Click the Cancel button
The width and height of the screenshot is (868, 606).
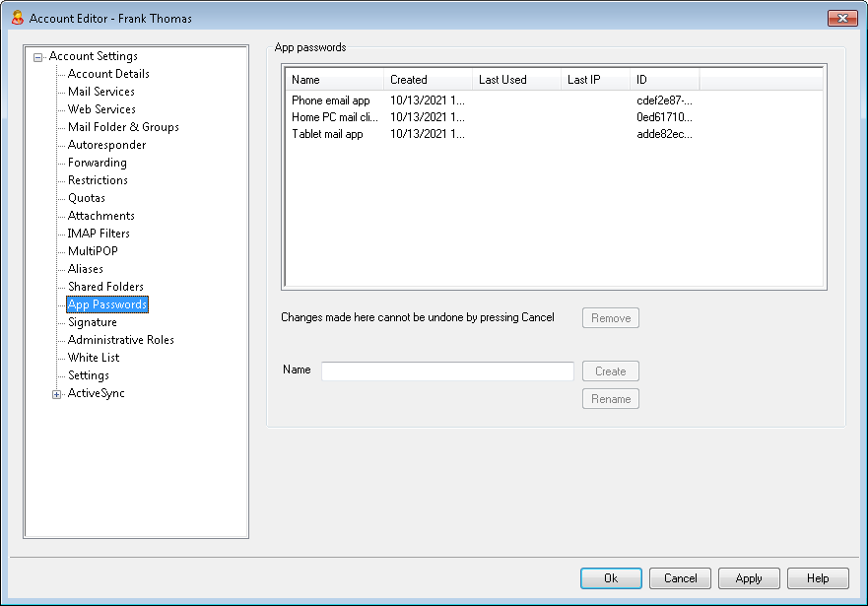[x=680, y=578]
